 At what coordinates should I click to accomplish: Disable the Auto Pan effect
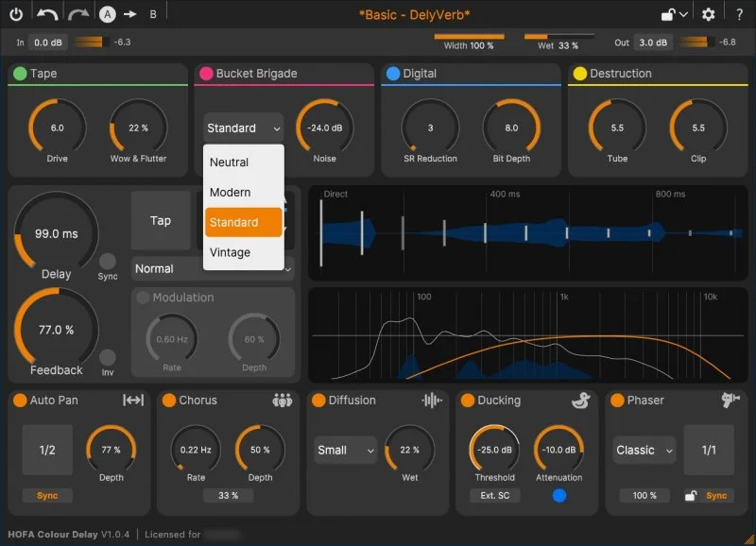point(20,401)
